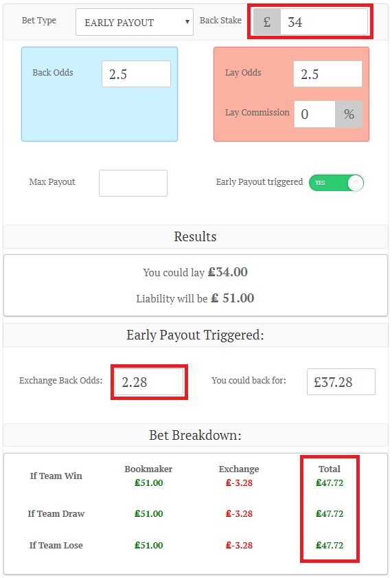Screen dimensions: 392x578
Task: Click the Exchange Back Odds field
Action: coord(149,382)
